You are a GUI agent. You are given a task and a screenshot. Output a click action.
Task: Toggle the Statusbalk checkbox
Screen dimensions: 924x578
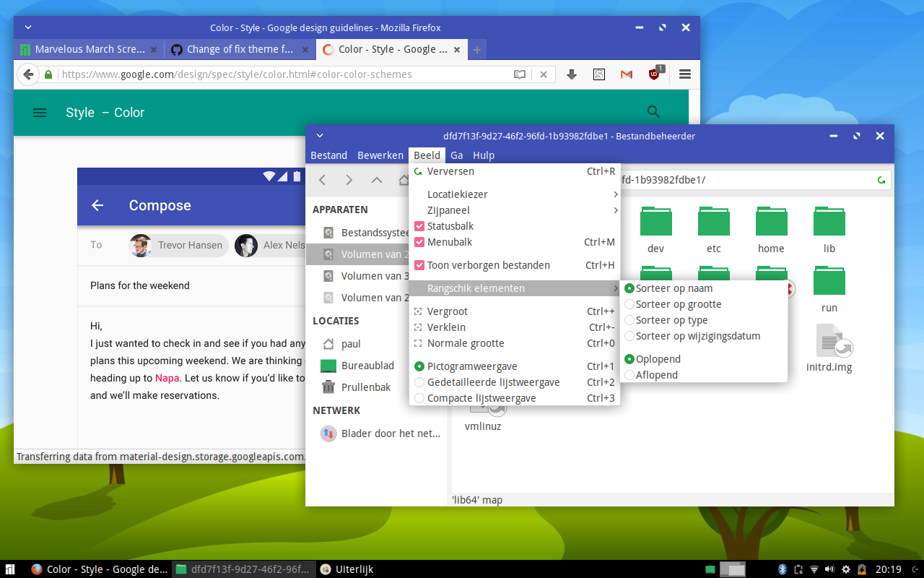coord(419,226)
